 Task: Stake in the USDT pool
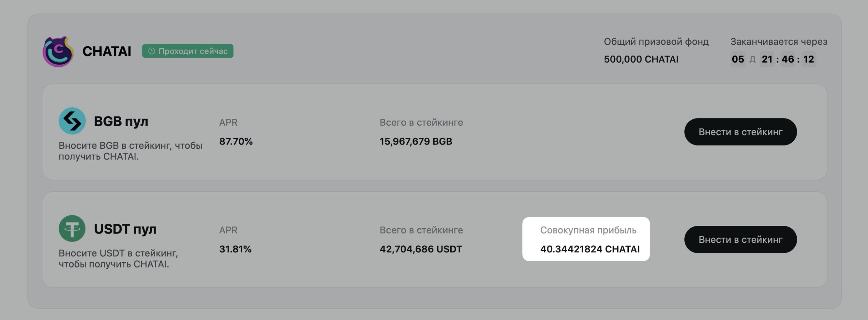coord(740,239)
